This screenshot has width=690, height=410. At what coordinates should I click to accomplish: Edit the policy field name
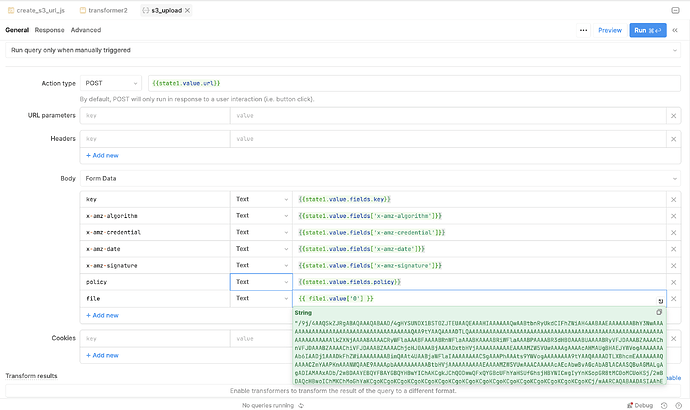point(155,282)
